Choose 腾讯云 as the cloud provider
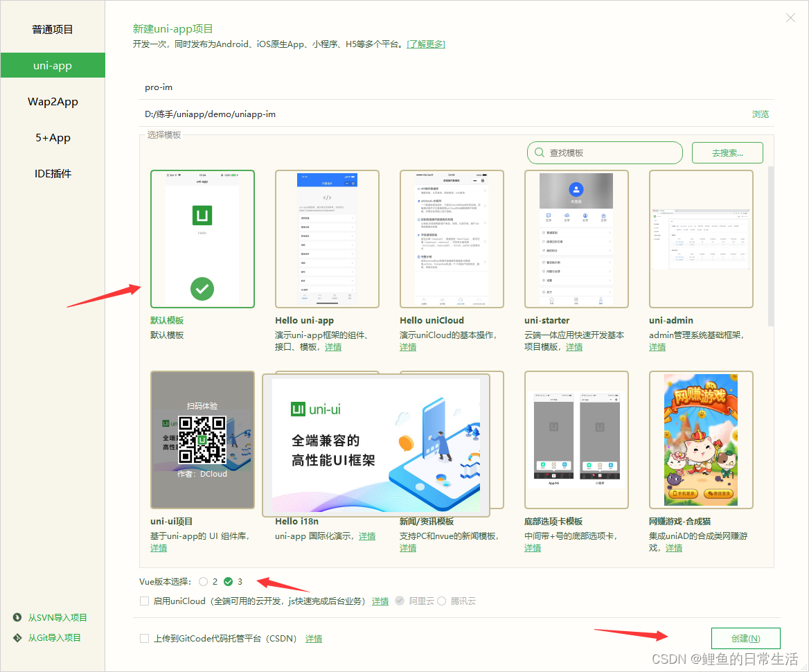This screenshot has height=672, width=809. pos(441,601)
